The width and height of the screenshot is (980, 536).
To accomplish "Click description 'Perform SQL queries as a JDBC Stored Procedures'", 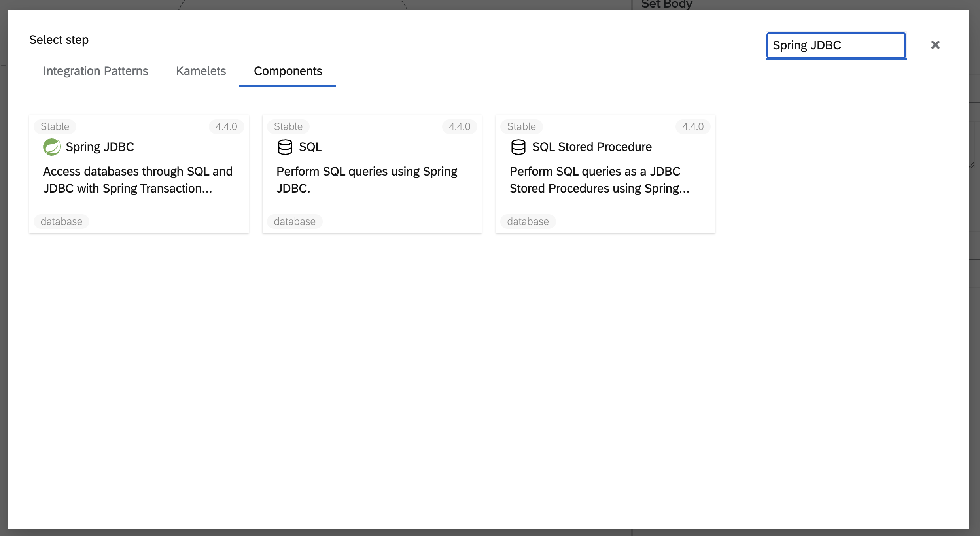I will (599, 180).
